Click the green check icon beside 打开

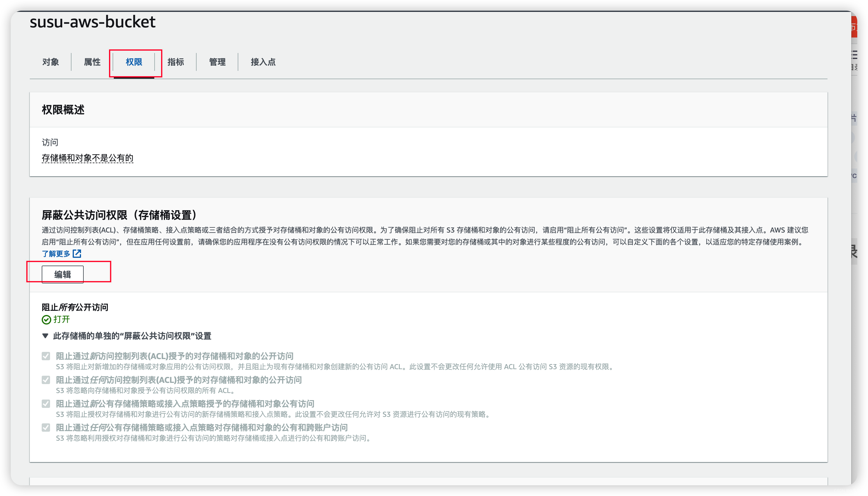coord(46,319)
